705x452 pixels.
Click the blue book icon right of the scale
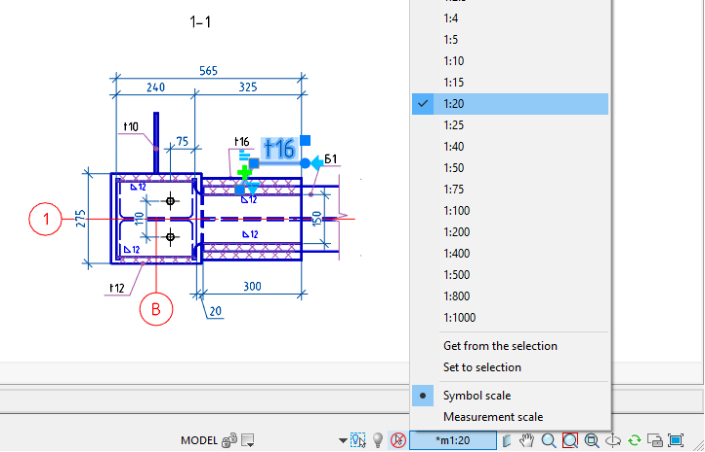click(x=507, y=440)
